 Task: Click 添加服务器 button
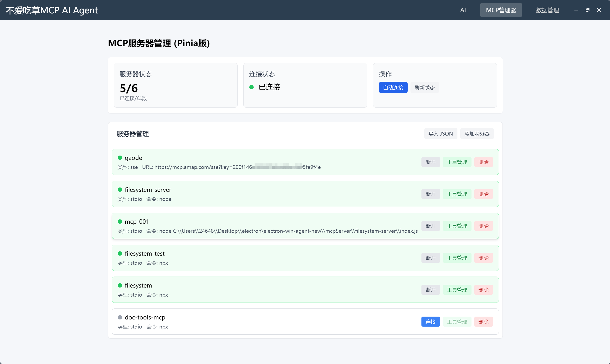pos(477,134)
